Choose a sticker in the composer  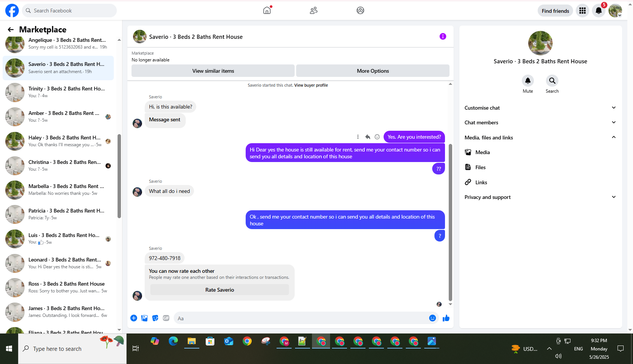(x=155, y=318)
